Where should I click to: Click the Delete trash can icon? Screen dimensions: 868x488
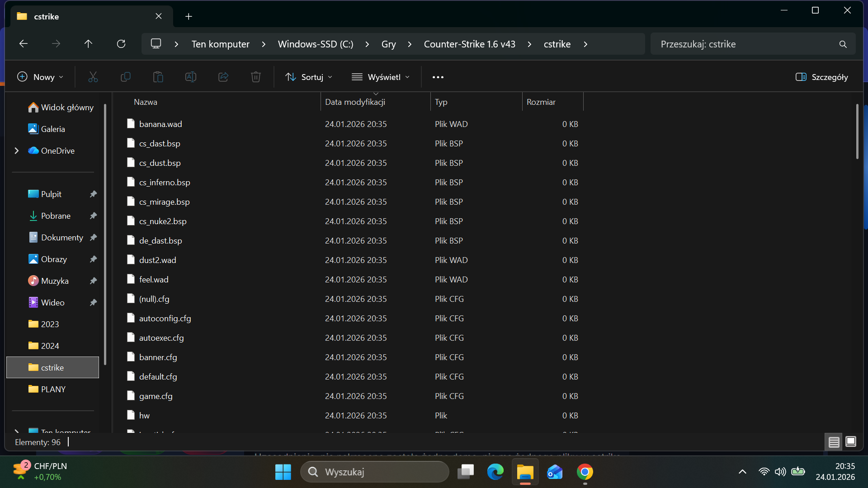(x=256, y=77)
